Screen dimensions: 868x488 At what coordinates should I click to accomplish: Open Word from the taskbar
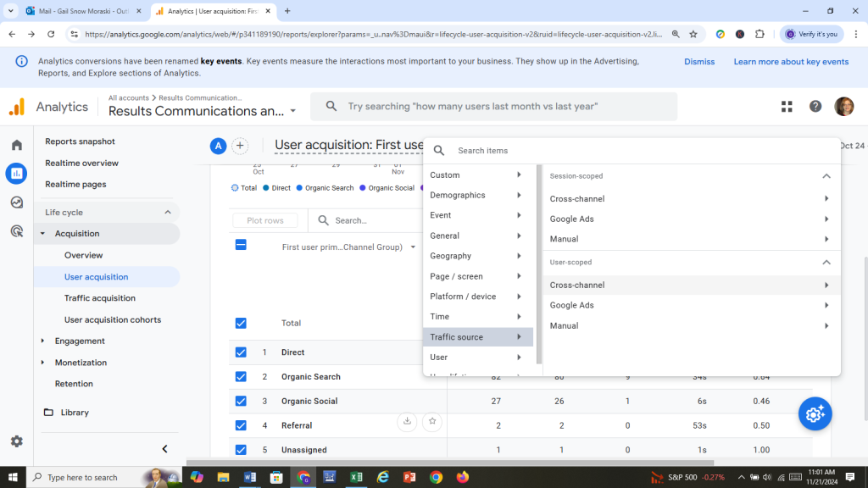point(250,477)
